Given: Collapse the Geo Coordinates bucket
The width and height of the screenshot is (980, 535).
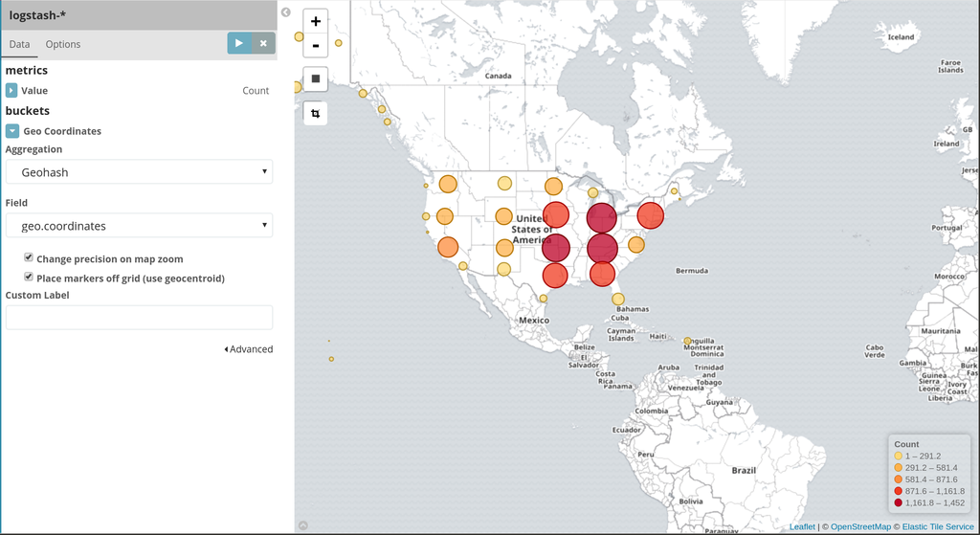Looking at the screenshot, I should pyautogui.click(x=11, y=131).
